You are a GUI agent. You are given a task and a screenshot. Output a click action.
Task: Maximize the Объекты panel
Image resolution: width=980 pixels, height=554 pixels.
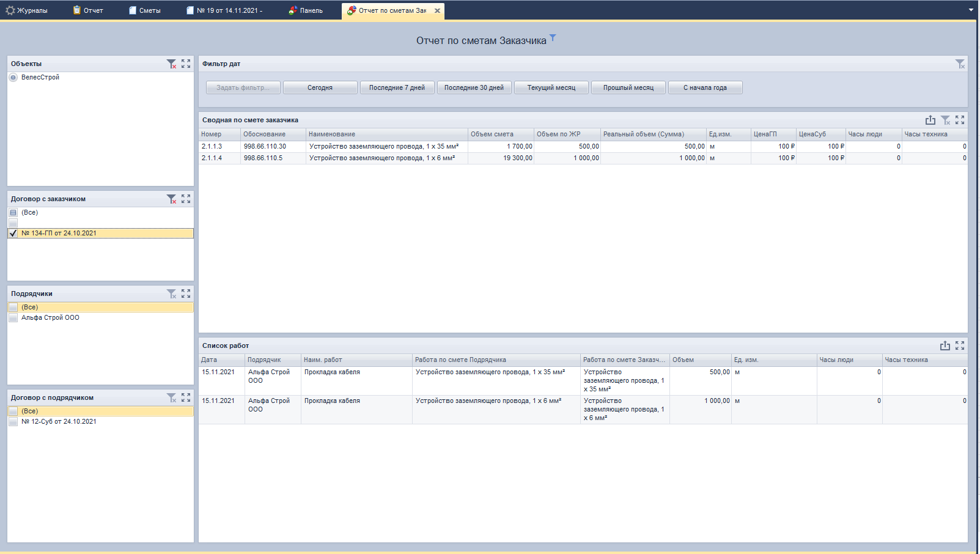pyautogui.click(x=186, y=64)
